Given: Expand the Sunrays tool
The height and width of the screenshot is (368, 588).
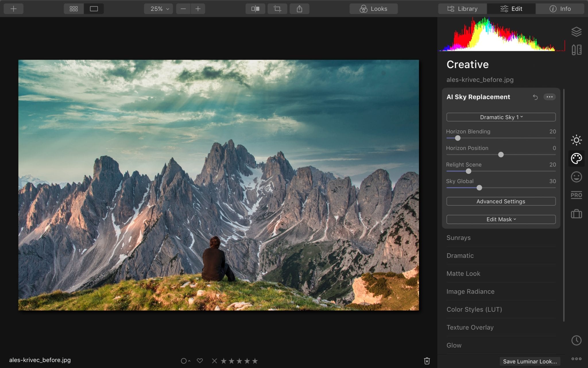Looking at the screenshot, I should click(501, 238).
